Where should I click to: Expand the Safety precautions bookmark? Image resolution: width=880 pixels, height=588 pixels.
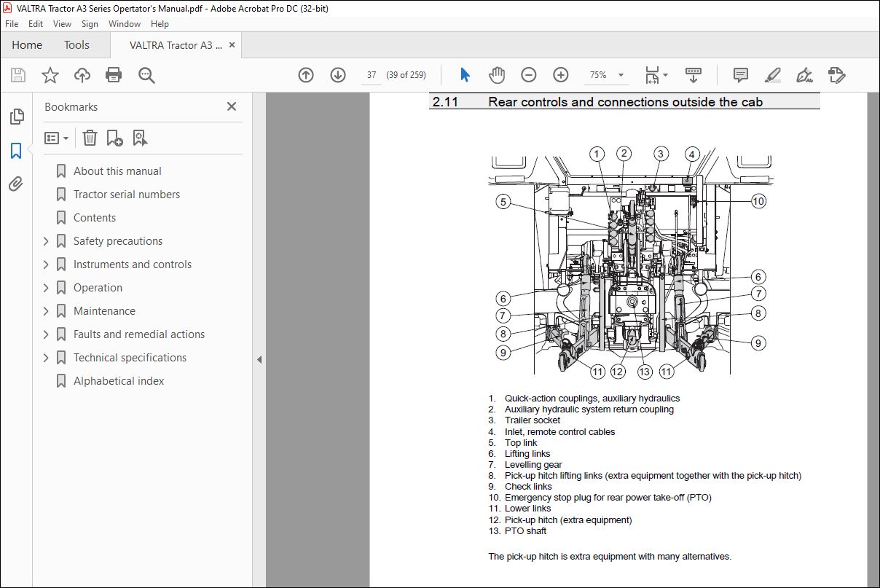pos(46,241)
